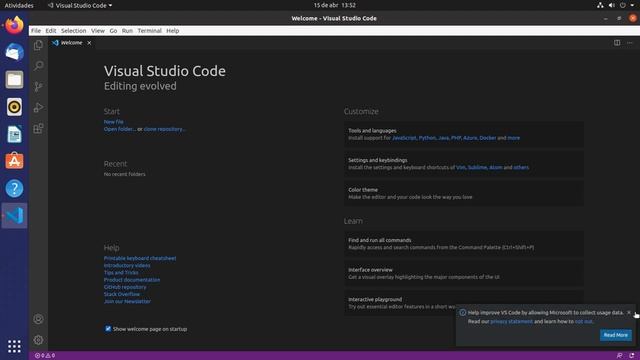The width and height of the screenshot is (640, 360).
Task: Open Find and run all commands card
Action: coord(464,244)
